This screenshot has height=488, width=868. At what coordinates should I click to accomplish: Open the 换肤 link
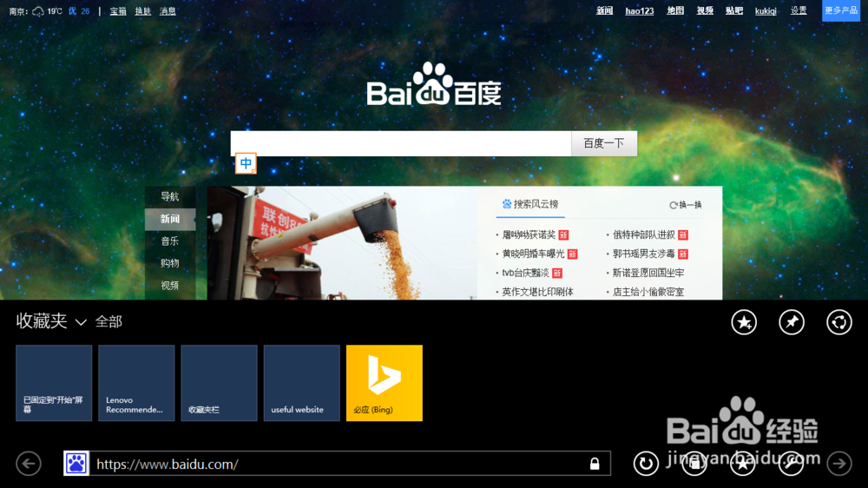point(143,11)
